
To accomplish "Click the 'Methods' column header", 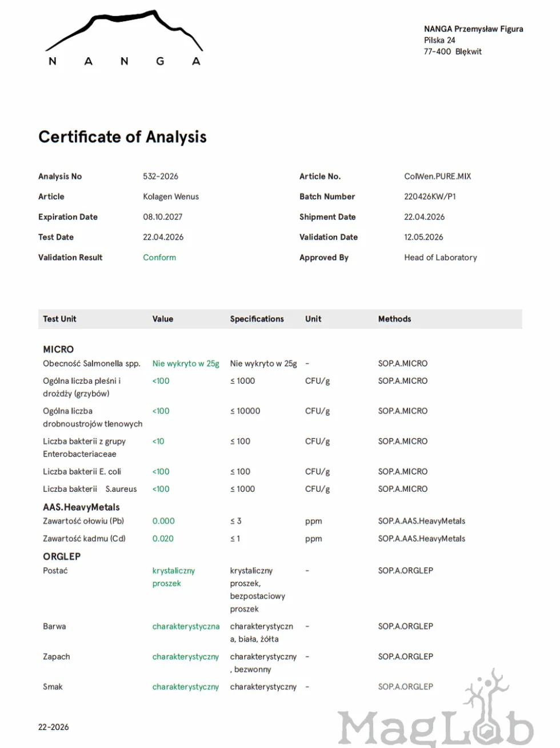I will pos(394,319).
